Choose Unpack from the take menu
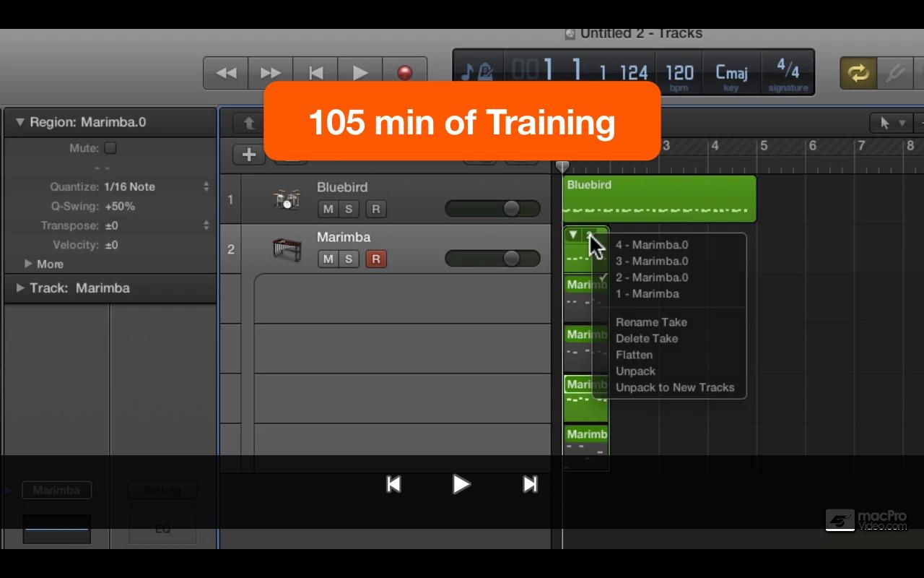This screenshot has width=924, height=578. tap(636, 371)
